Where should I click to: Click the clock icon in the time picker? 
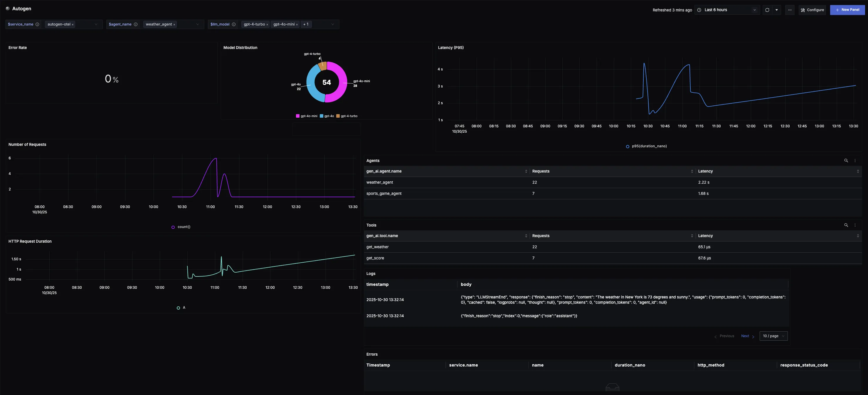pyautogui.click(x=699, y=10)
